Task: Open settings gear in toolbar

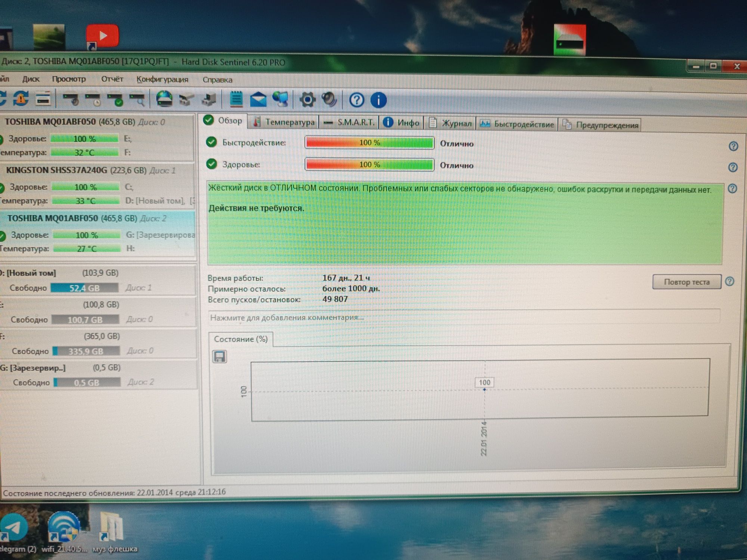Action: pyautogui.click(x=307, y=100)
